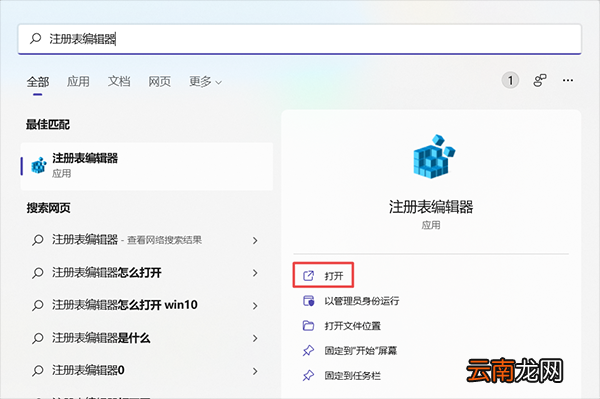This screenshot has height=399, width=600.
Task: Switch to the 网页 tab
Action: [x=160, y=81]
